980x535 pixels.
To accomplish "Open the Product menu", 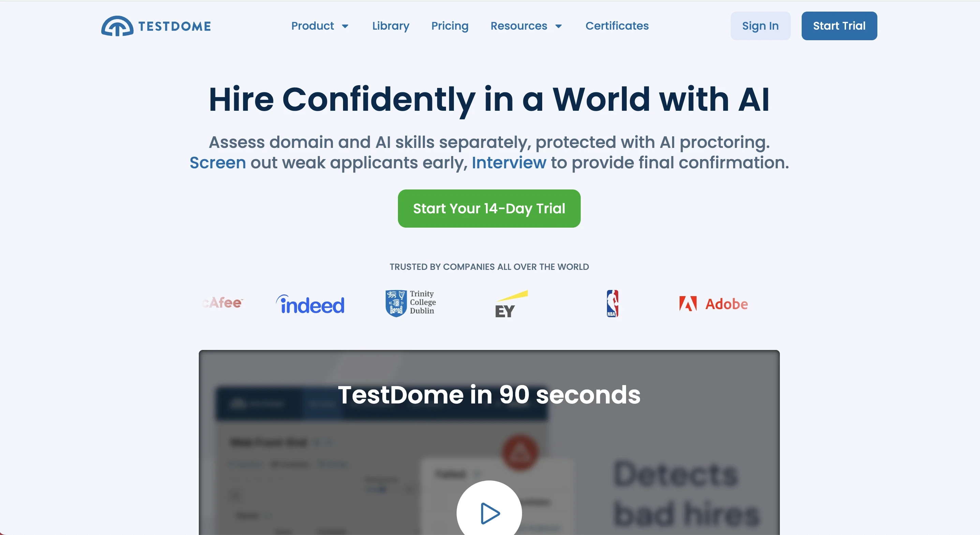I will [x=312, y=26].
